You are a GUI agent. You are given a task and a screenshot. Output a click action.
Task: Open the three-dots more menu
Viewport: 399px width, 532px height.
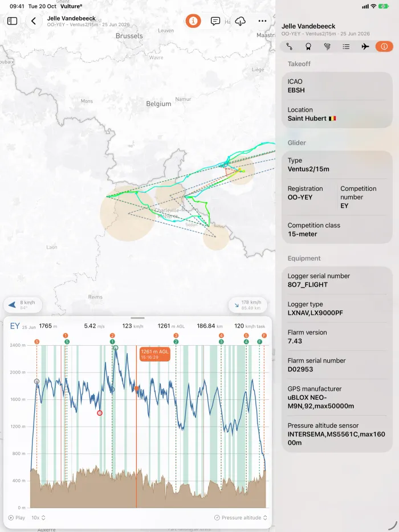tap(262, 21)
